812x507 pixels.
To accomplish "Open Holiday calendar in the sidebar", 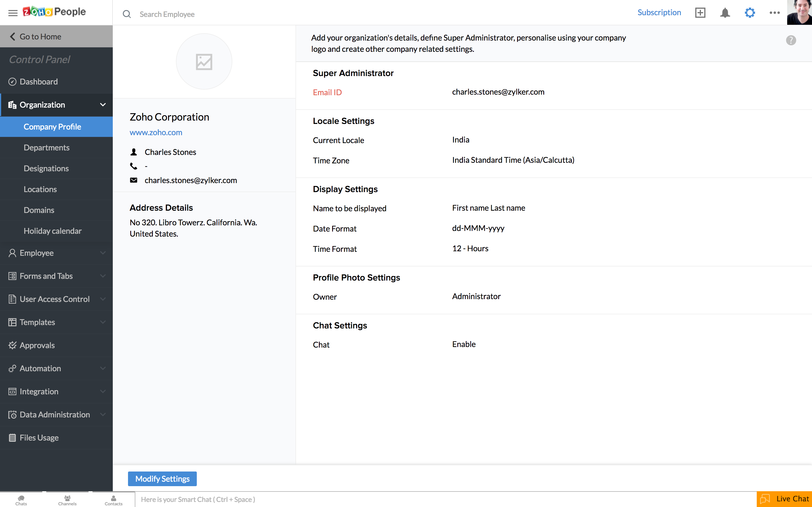I will pyautogui.click(x=52, y=231).
